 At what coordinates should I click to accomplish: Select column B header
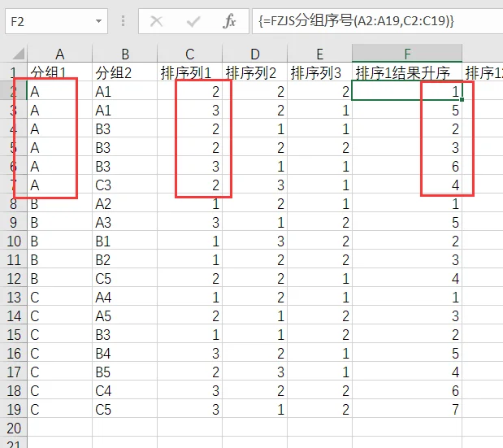click(x=125, y=54)
